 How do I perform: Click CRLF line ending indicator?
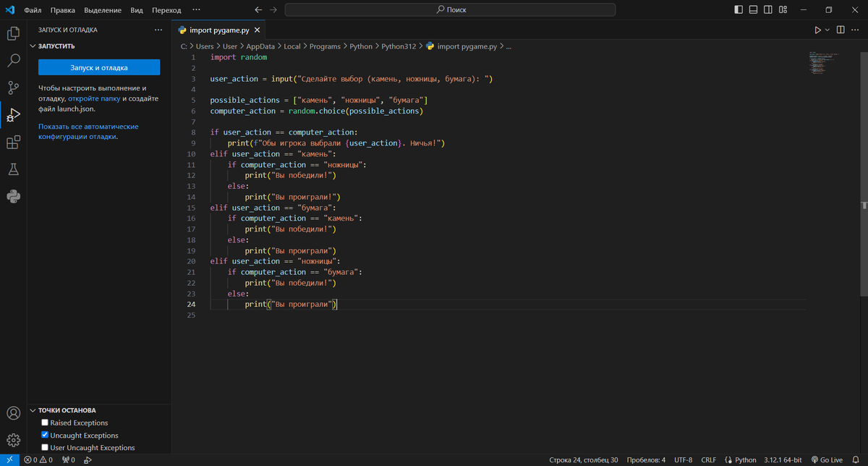[x=709, y=459]
